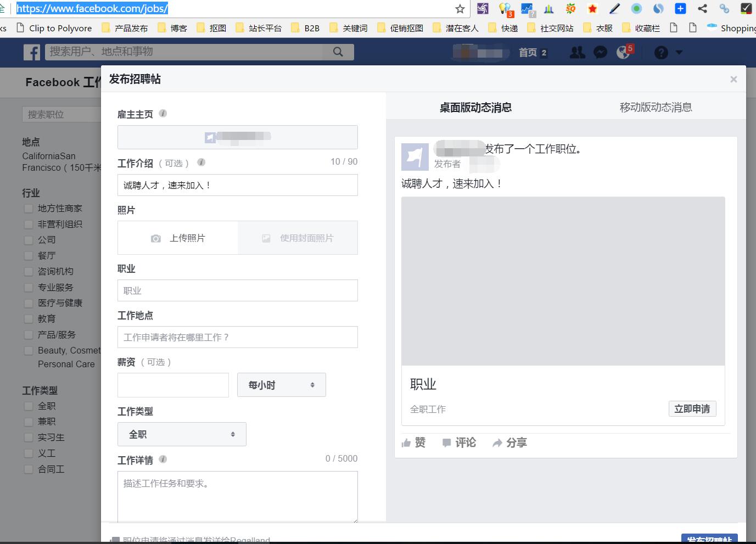Open the 首页 link in the top bar
Screen dimensions: 756x544
[x=528, y=53]
